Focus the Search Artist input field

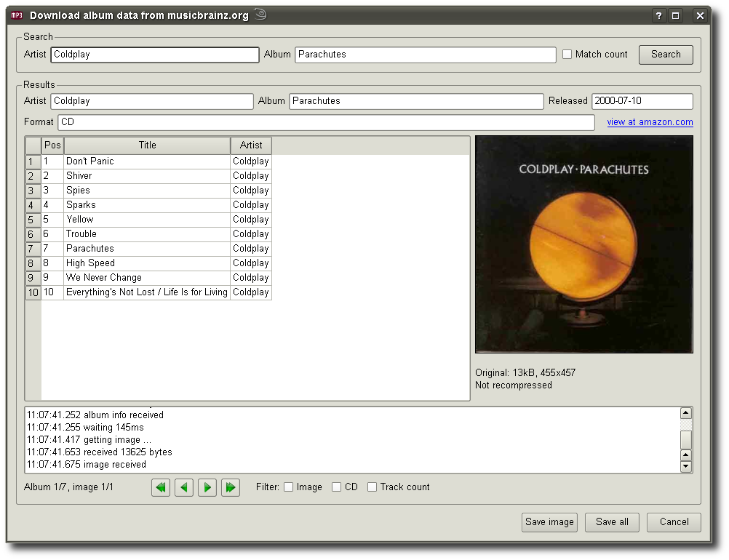155,55
